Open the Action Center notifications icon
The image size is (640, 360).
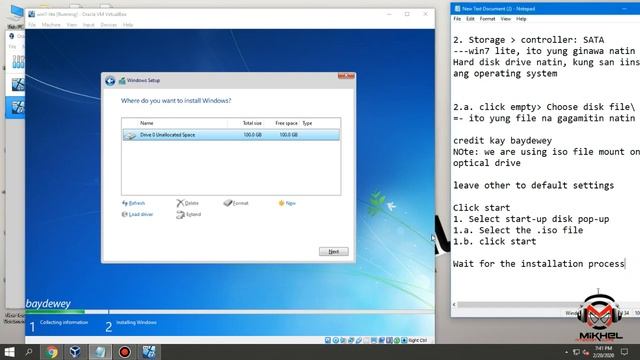(x=624, y=352)
